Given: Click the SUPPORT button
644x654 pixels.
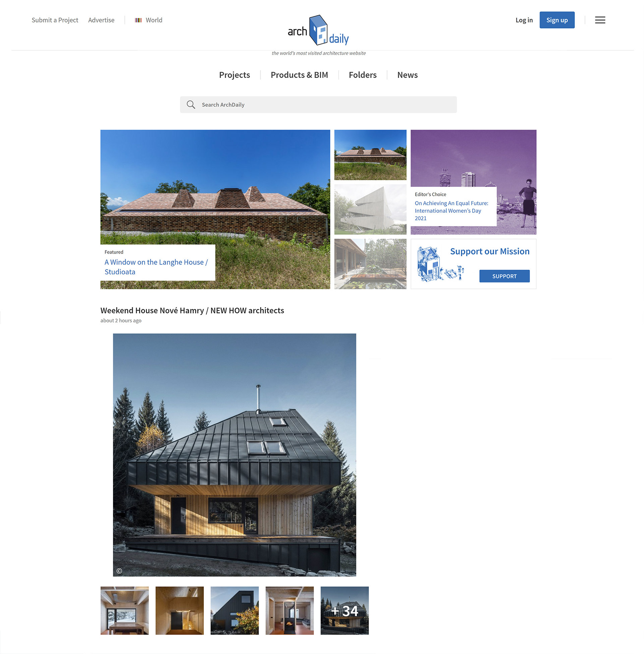Looking at the screenshot, I should (504, 276).
